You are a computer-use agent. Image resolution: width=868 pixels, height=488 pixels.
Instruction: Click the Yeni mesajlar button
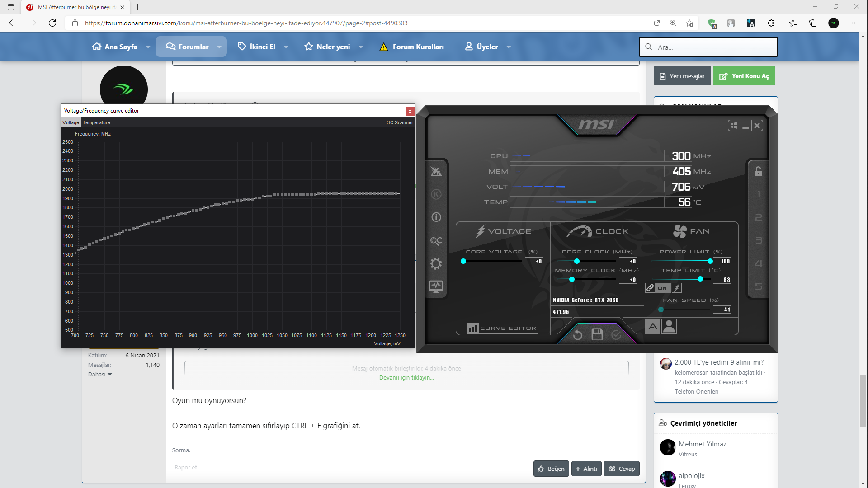pos(682,76)
